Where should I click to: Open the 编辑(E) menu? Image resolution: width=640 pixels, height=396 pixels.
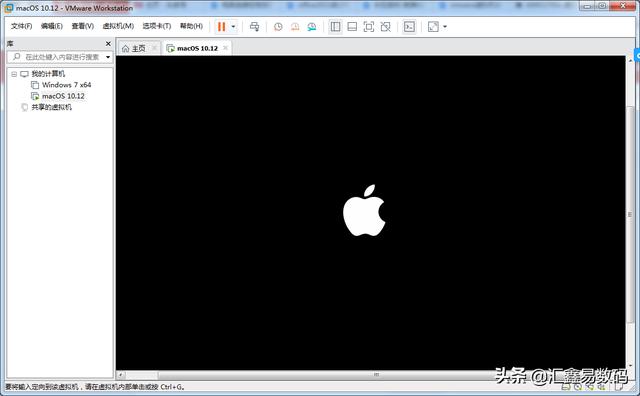point(52,26)
